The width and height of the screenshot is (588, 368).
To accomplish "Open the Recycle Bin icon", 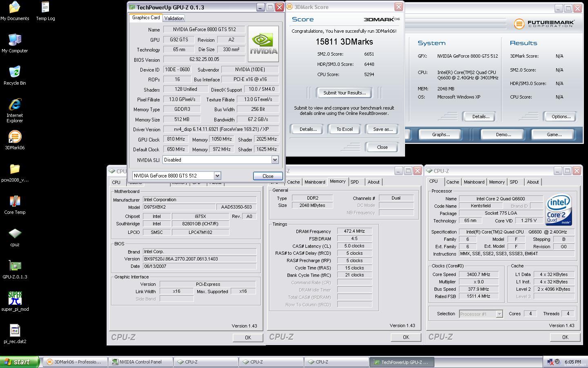I will 15,76.
